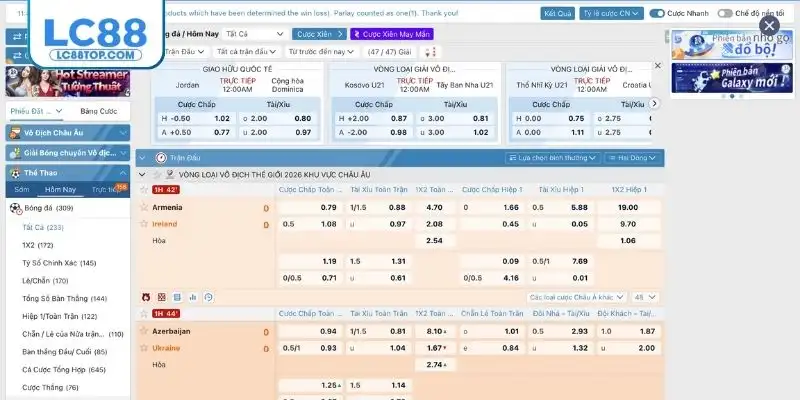The image size is (800, 400).
Task: Click the football icon beside Bóng đá
Action: [x=15, y=208]
